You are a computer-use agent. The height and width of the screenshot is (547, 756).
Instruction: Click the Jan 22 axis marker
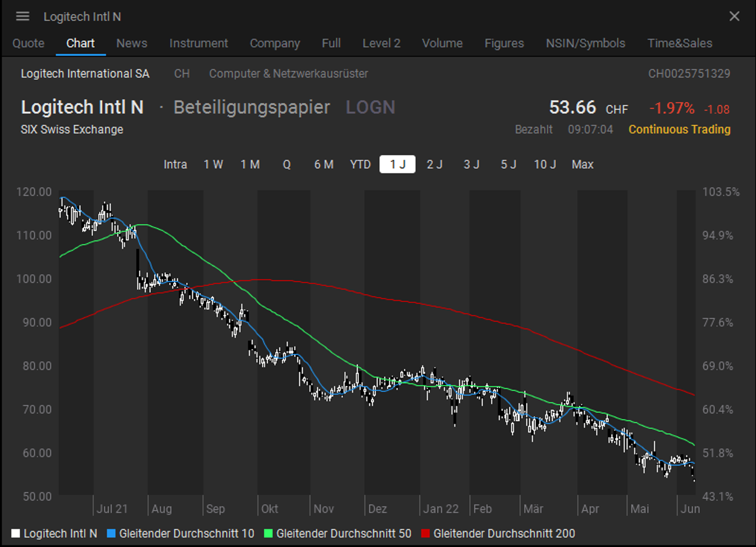click(x=441, y=509)
